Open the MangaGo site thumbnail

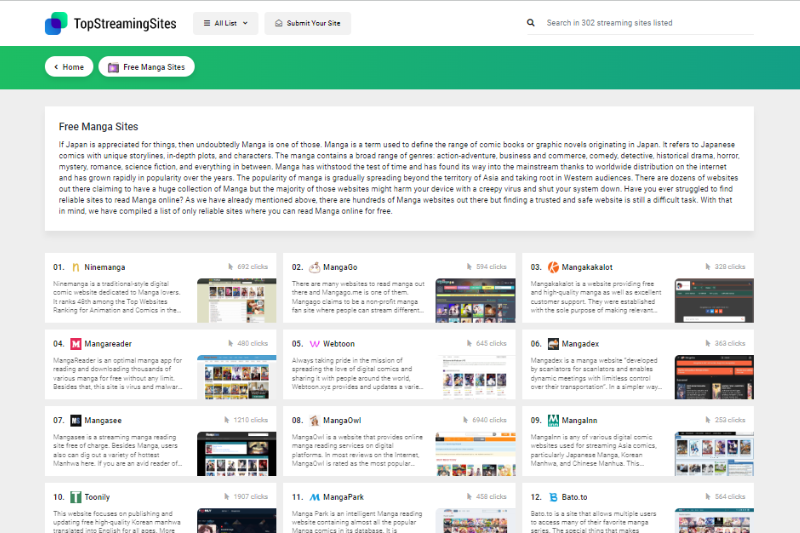475,300
